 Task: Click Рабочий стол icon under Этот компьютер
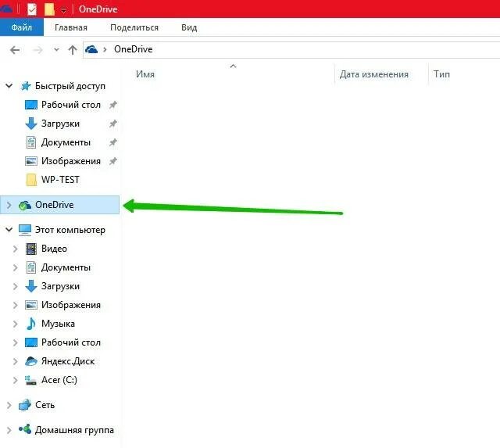[x=31, y=342]
